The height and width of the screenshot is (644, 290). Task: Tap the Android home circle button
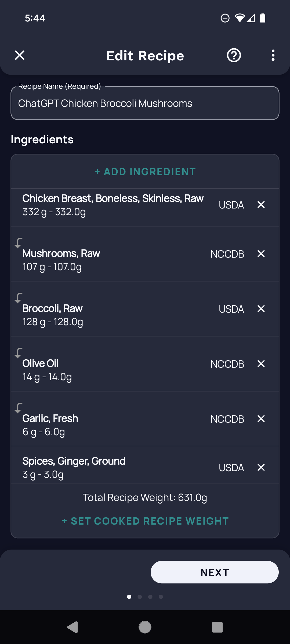[x=145, y=627]
